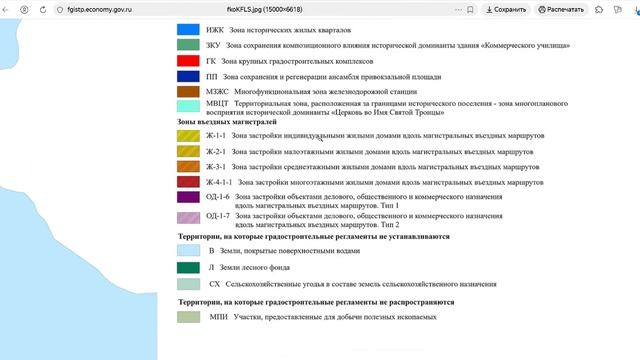Click text 'Участки, предоставленные для добычи полезных ископаемых'

335,317
